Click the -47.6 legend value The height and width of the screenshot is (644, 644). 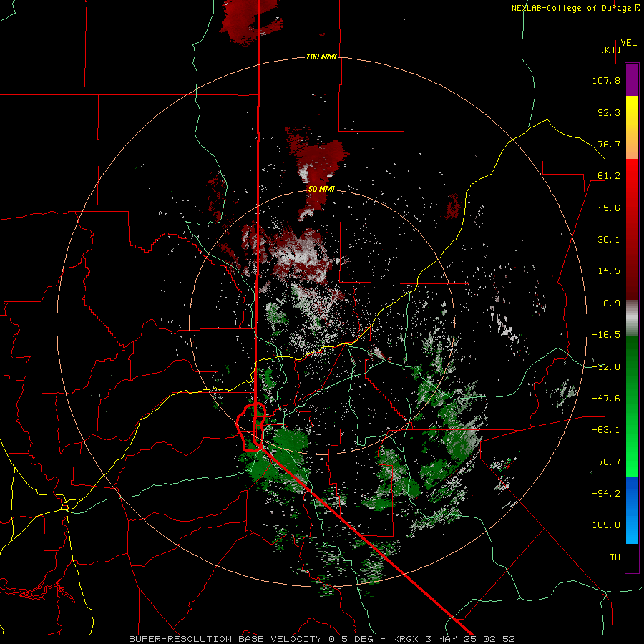click(606, 399)
